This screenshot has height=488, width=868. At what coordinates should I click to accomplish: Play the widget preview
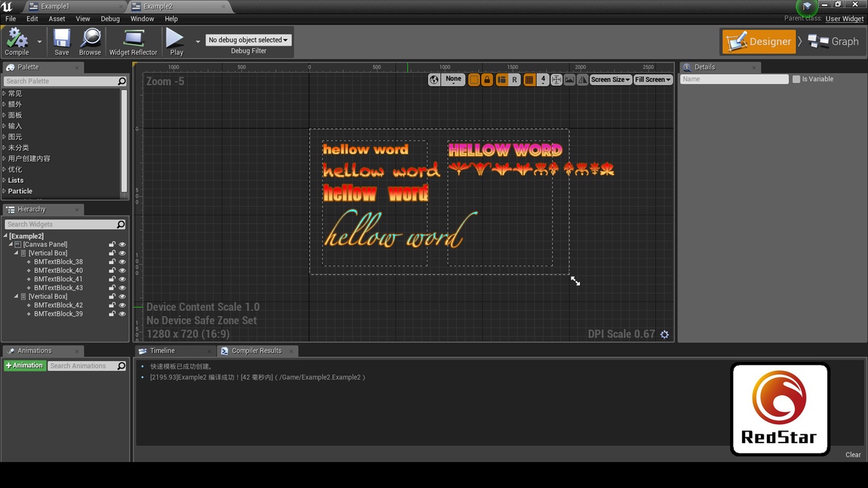(x=176, y=42)
